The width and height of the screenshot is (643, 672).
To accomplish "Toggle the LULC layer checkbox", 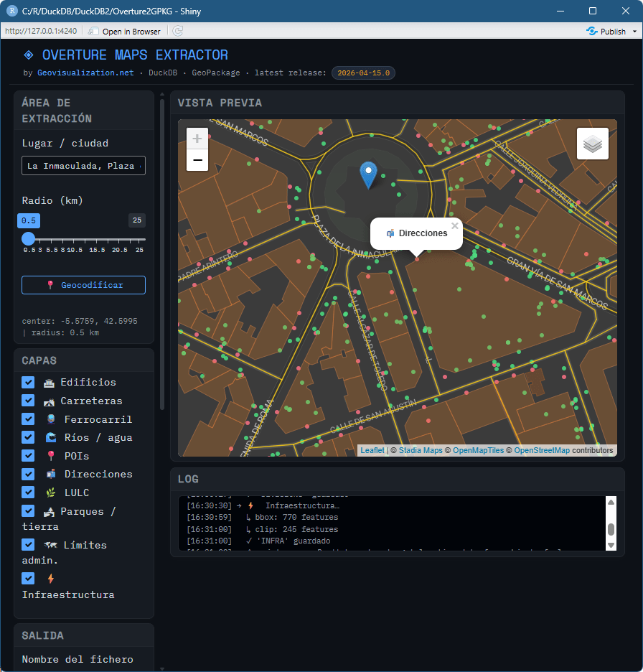I will click(x=28, y=492).
